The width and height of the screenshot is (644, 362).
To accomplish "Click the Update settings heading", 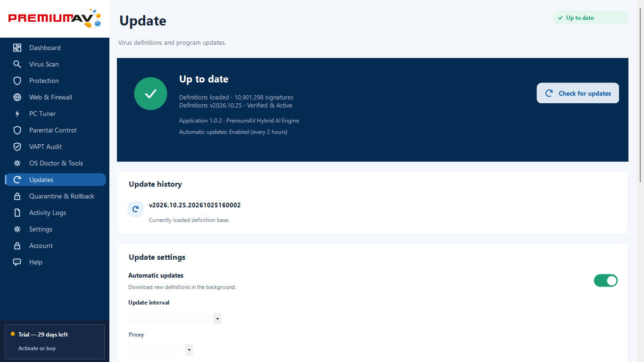I will 157,257.
